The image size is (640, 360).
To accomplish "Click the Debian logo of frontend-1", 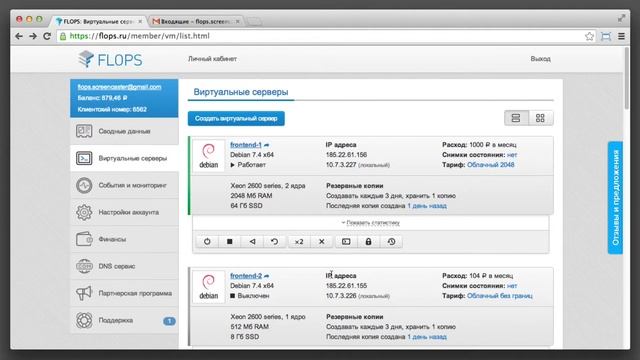I will 208,156.
